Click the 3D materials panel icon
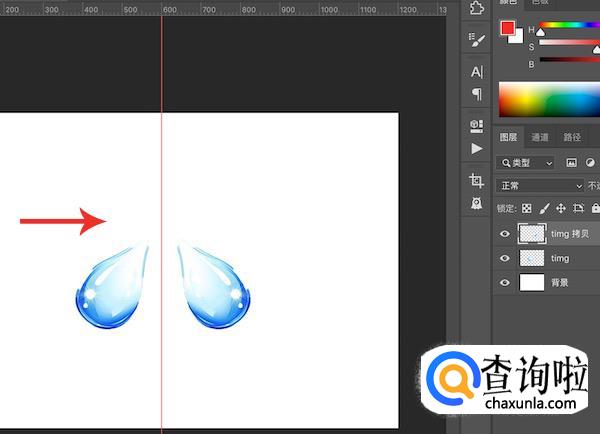600x434 pixels. pos(477,126)
